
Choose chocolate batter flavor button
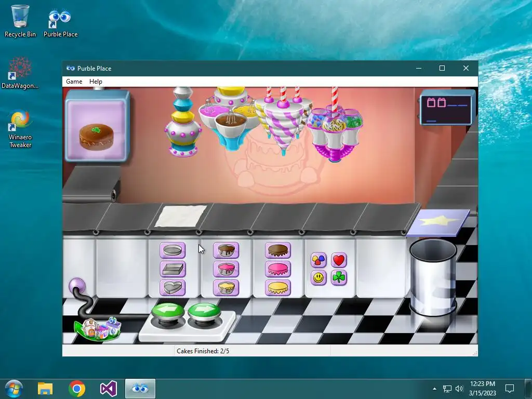[x=226, y=250]
